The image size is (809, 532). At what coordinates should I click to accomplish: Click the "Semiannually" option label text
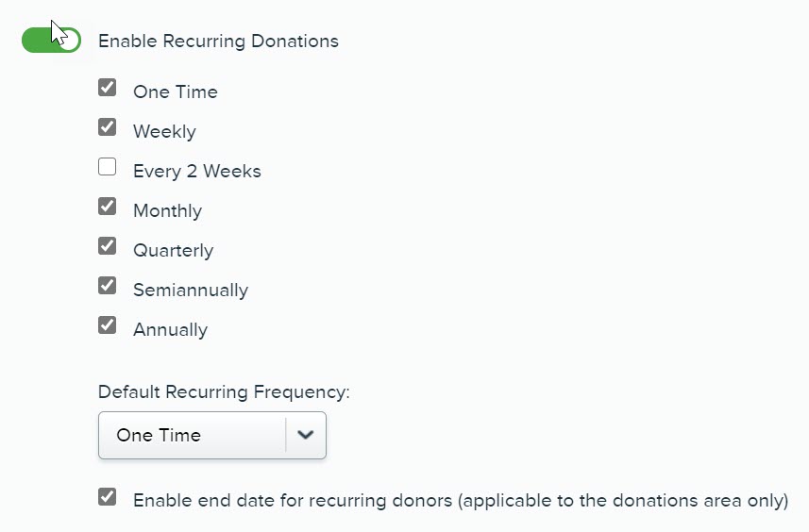[x=191, y=291]
